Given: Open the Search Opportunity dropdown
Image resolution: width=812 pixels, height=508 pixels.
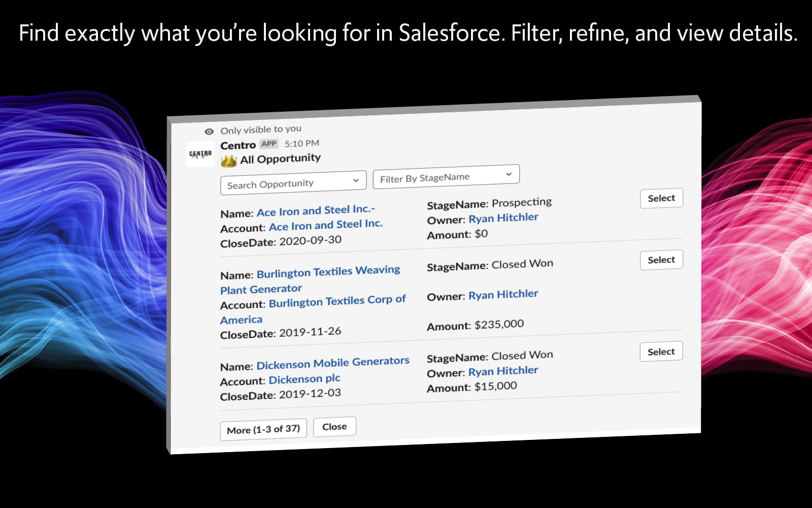Looking at the screenshot, I should pyautogui.click(x=293, y=183).
